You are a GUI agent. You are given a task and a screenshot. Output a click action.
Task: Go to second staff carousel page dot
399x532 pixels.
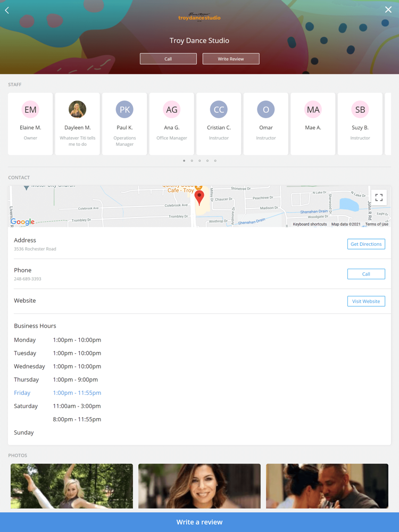[x=192, y=161]
